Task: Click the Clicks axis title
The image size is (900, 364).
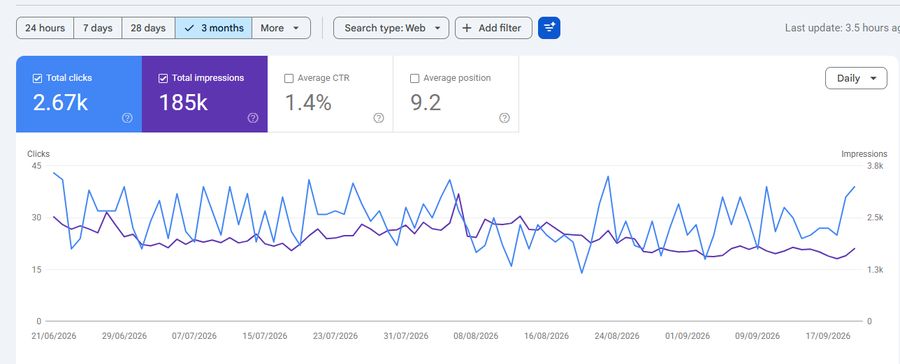Action: (x=38, y=154)
